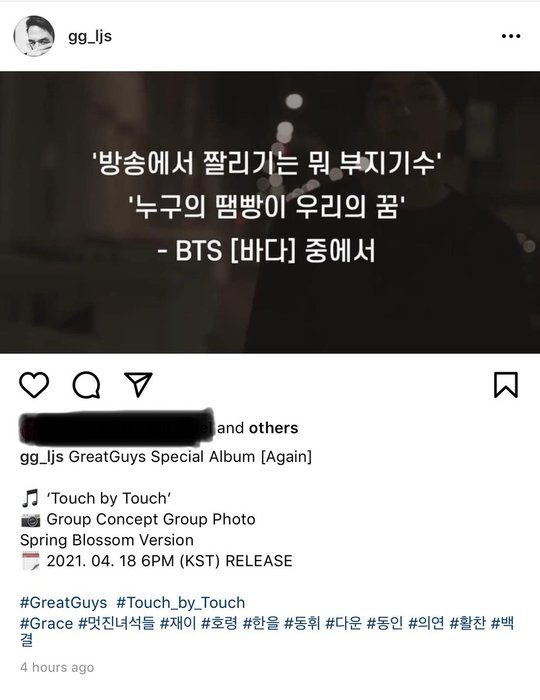This screenshot has height=700, width=540.
Task: Open the #재이 hashtag
Action: coord(178,623)
